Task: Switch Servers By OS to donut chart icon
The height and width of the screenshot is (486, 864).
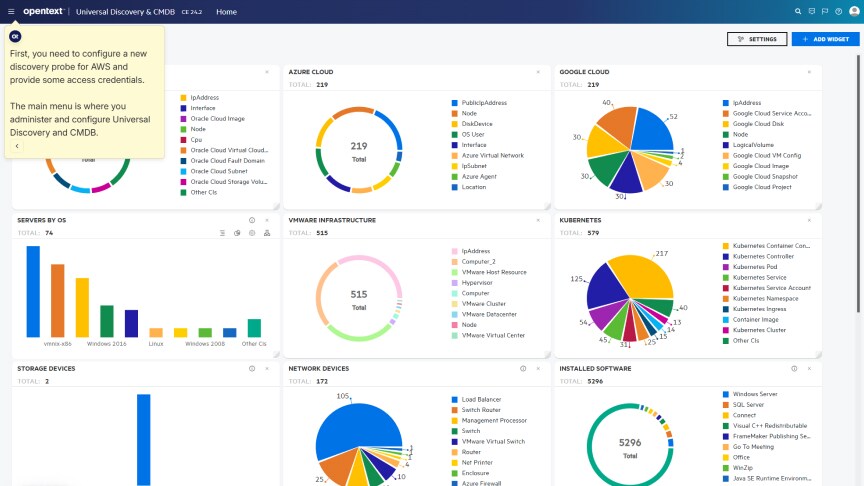Action: [x=252, y=233]
